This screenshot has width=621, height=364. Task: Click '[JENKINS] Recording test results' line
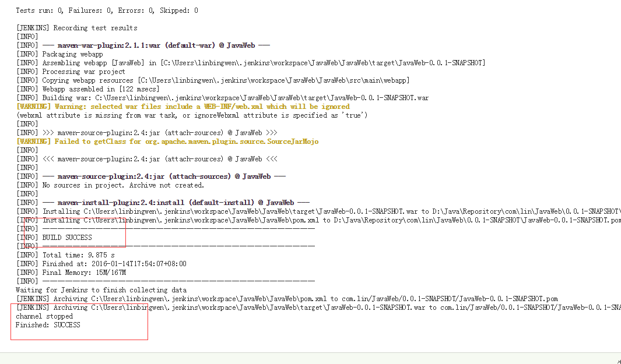[77, 28]
